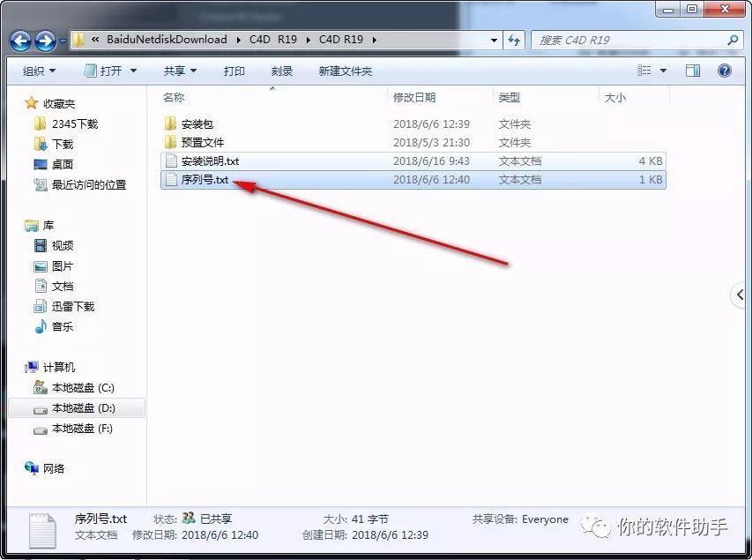This screenshot has width=752, height=560.
Task: Select the 预置文件 folder icon
Action: pyautogui.click(x=170, y=142)
